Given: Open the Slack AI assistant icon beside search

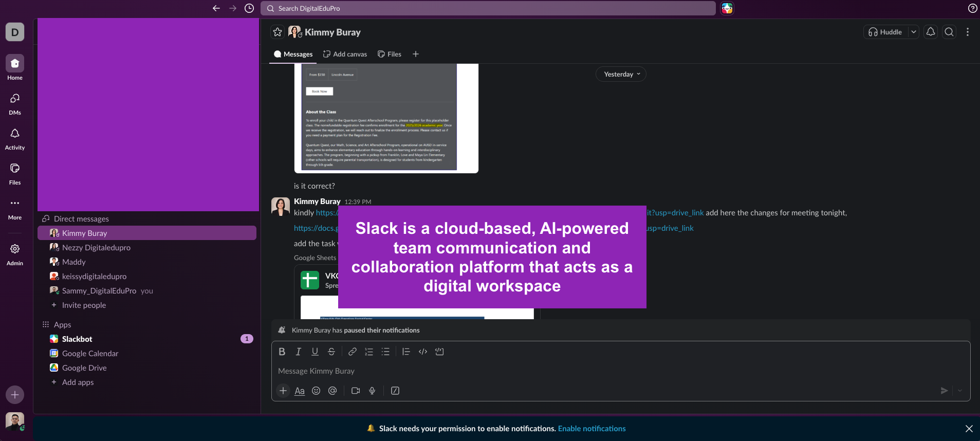Looking at the screenshot, I should tap(727, 8).
